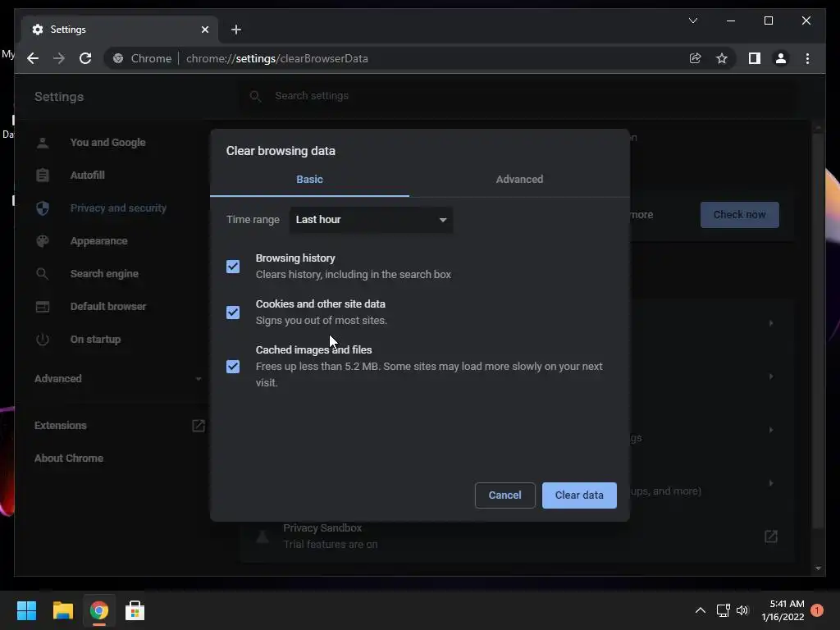Open the Time range dropdown showing Last hour

[371, 220]
